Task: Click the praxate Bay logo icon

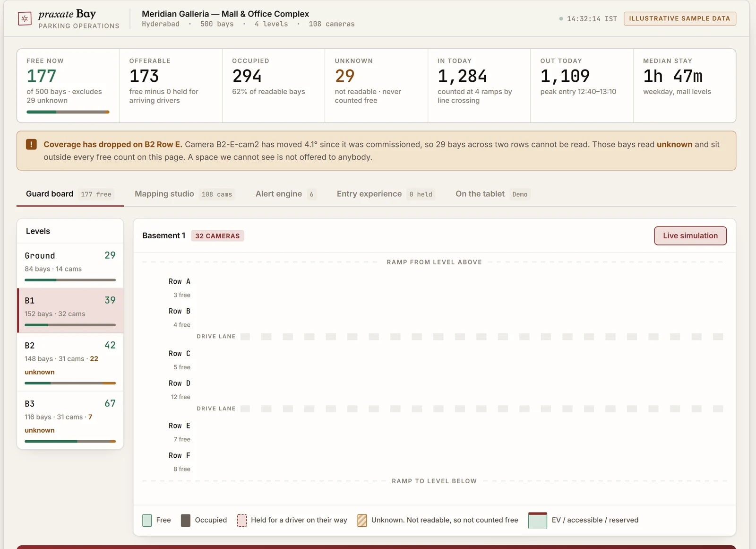Action: click(25, 18)
